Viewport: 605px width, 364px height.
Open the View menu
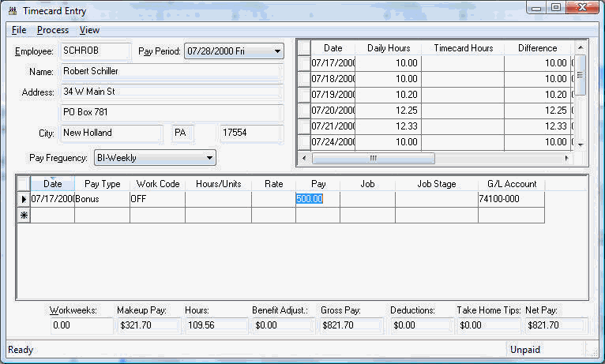[89, 30]
